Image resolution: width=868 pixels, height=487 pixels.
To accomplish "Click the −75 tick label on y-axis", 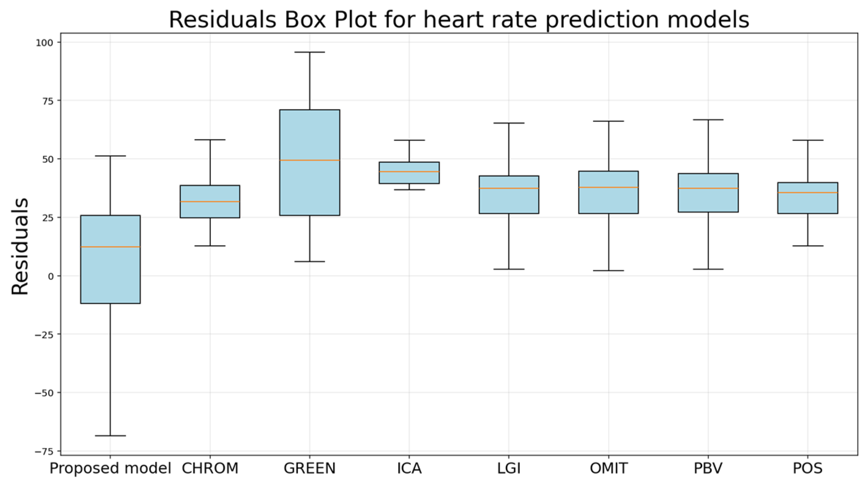I will tap(44, 452).
